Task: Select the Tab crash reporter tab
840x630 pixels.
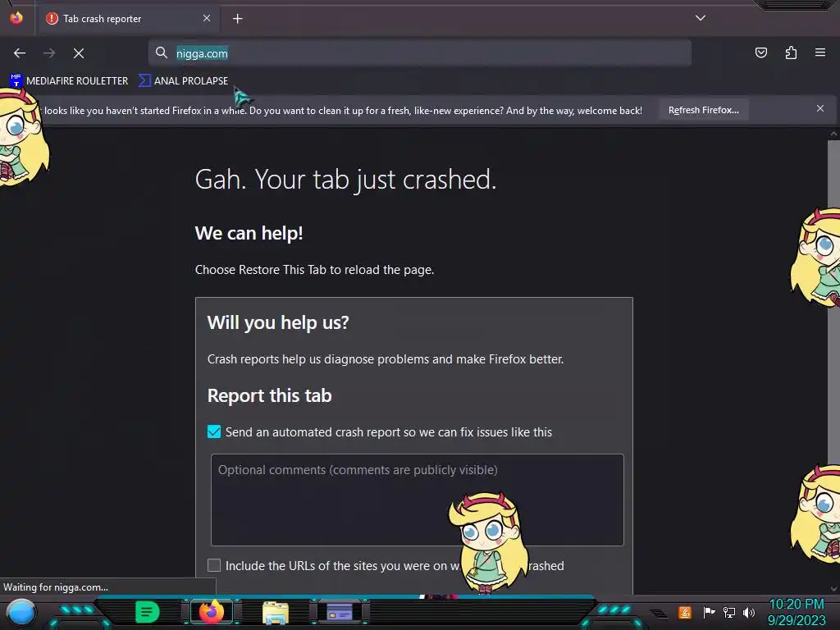Action: (x=129, y=19)
